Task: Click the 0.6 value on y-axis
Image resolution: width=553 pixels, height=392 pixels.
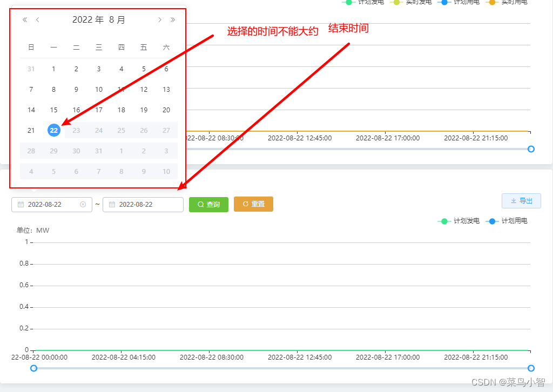Action: point(24,285)
